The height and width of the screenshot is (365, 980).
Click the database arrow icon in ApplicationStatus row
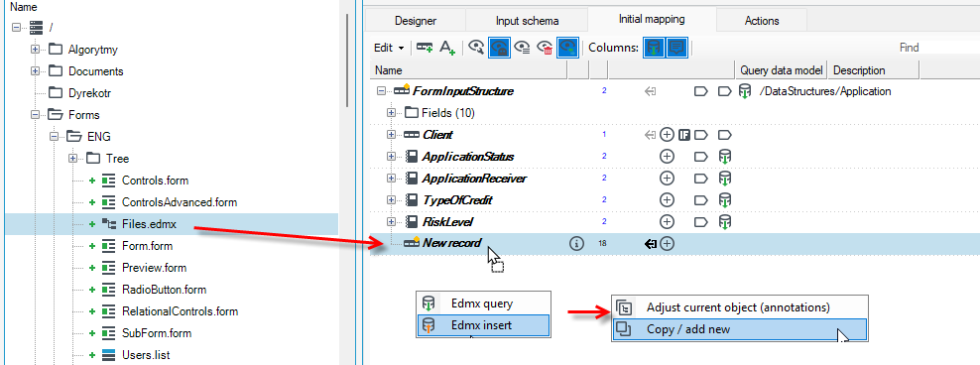click(724, 157)
